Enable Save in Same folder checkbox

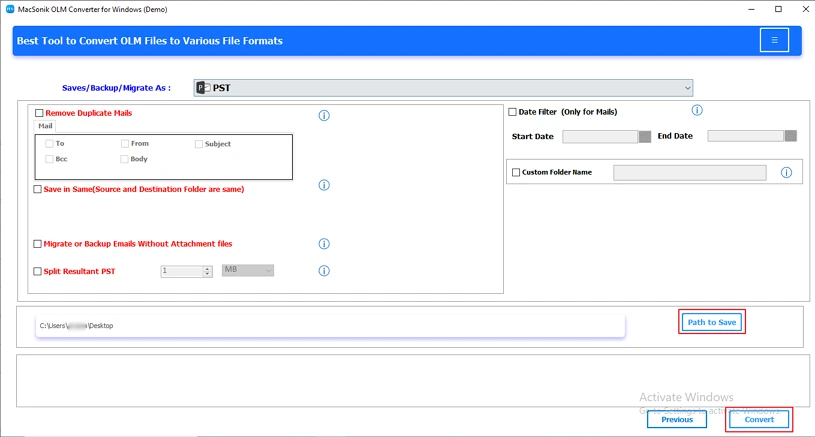pos(37,189)
